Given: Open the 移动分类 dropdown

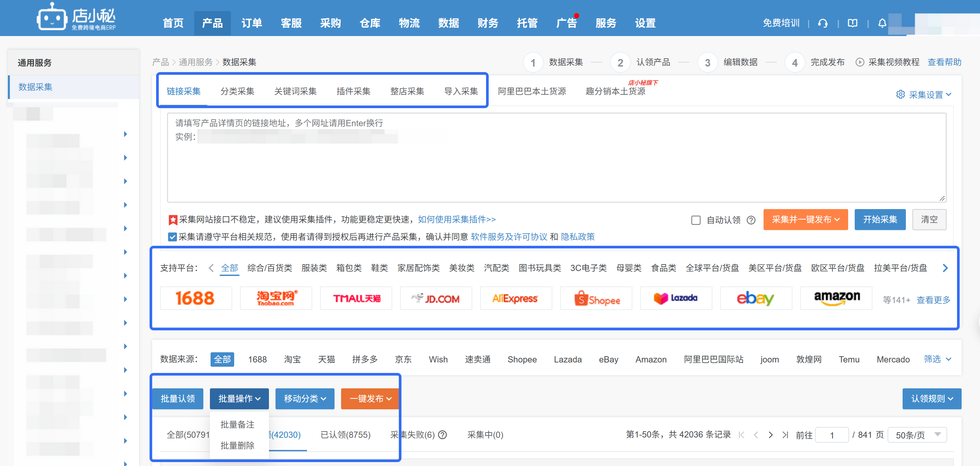Looking at the screenshot, I should click(x=304, y=398).
